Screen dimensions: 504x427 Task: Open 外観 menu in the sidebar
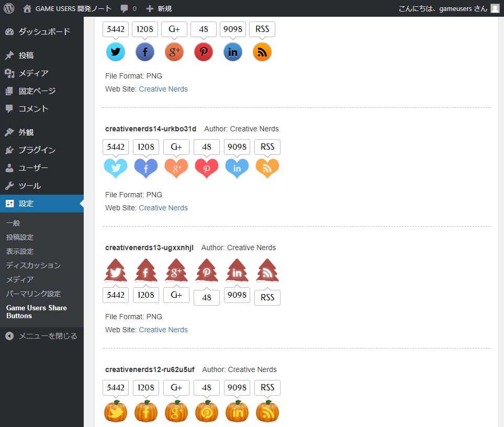tap(42, 132)
